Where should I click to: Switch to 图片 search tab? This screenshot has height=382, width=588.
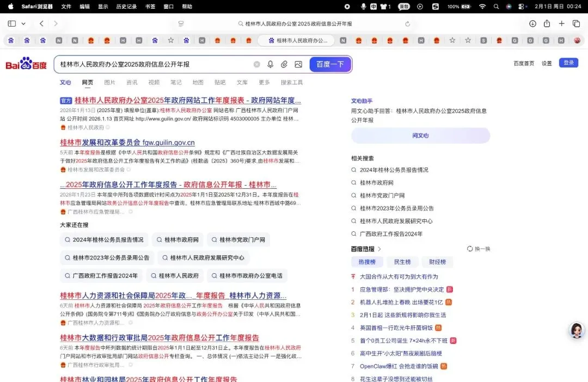pyautogui.click(x=109, y=83)
